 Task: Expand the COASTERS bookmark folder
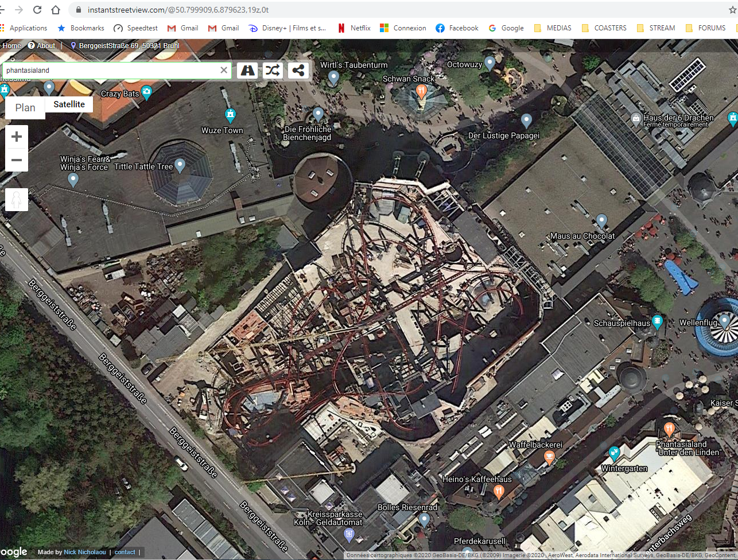(604, 28)
